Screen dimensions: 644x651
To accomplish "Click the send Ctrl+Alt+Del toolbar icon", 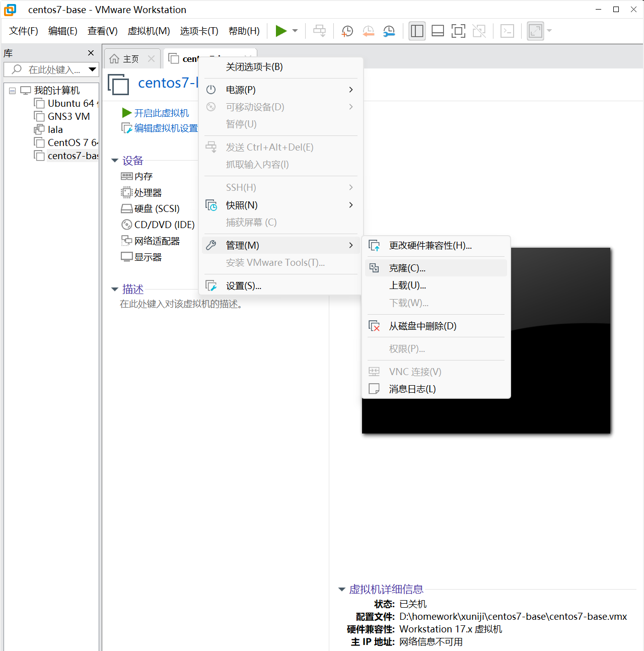I will 320,31.
